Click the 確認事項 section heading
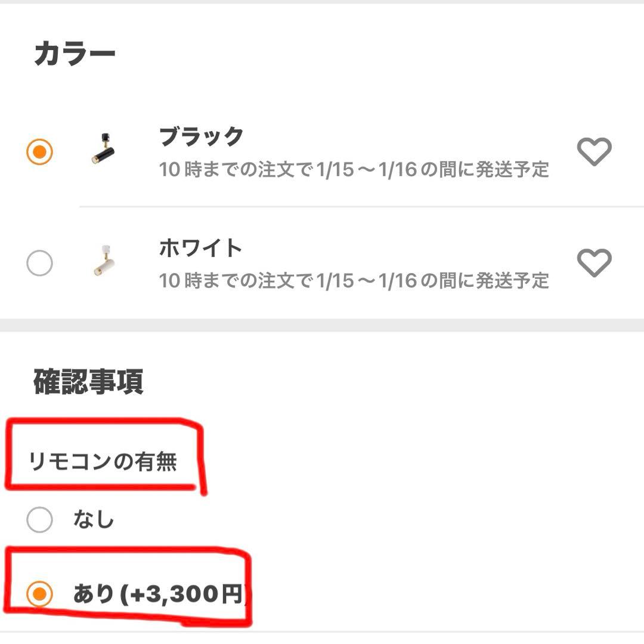This screenshot has width=644, height=644. tap(88, 382)
